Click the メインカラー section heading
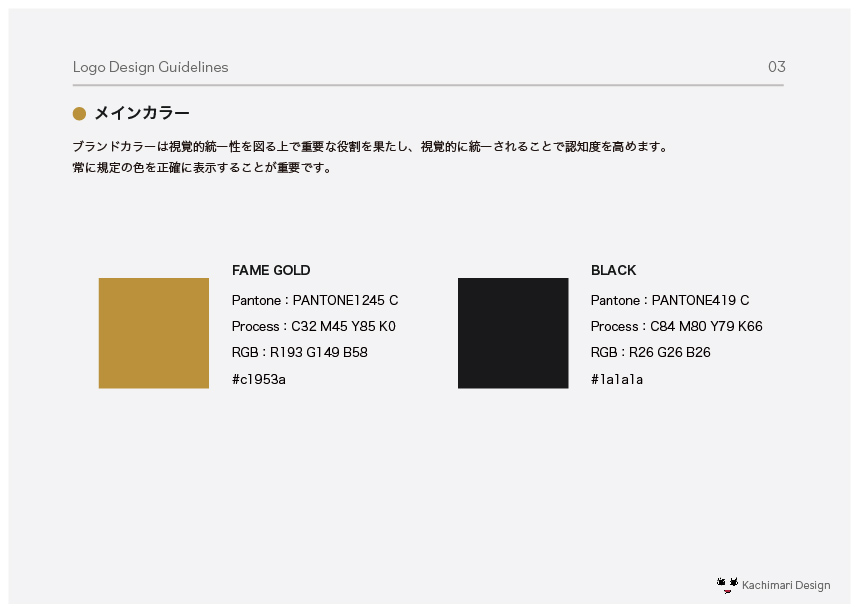Image resolution: width=859 pixels, height=612 pixels. (x=142, y=113)
